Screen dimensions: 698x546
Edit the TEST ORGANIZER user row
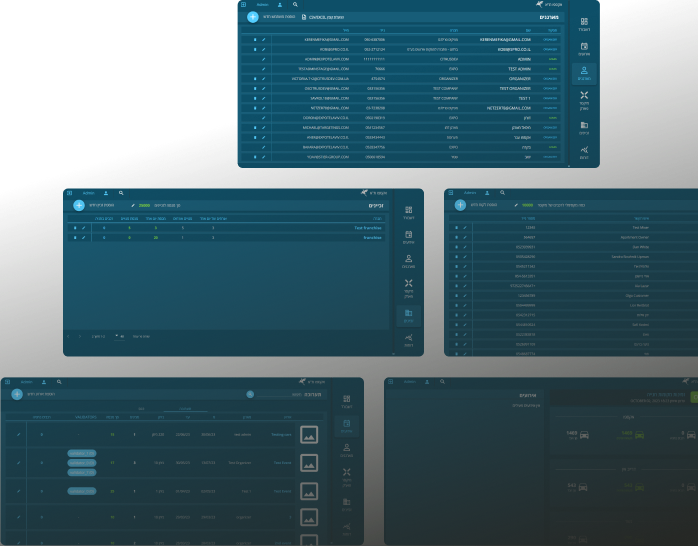coord(264,89)
